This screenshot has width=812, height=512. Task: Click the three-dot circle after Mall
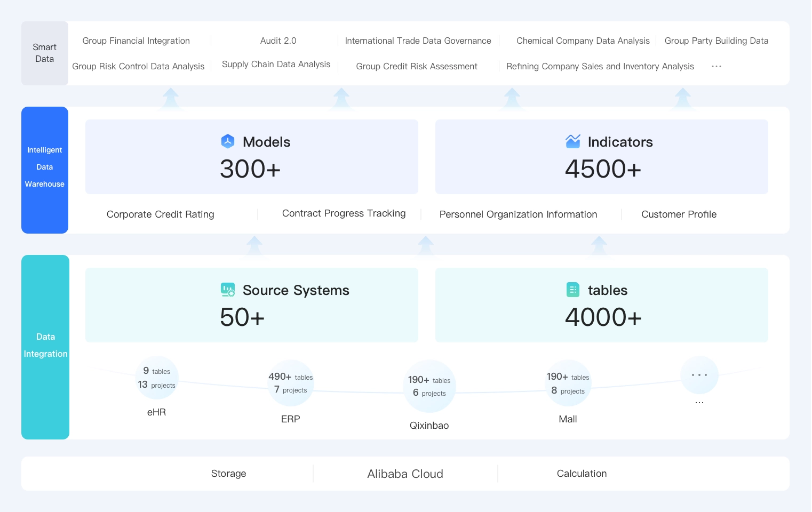699,375
